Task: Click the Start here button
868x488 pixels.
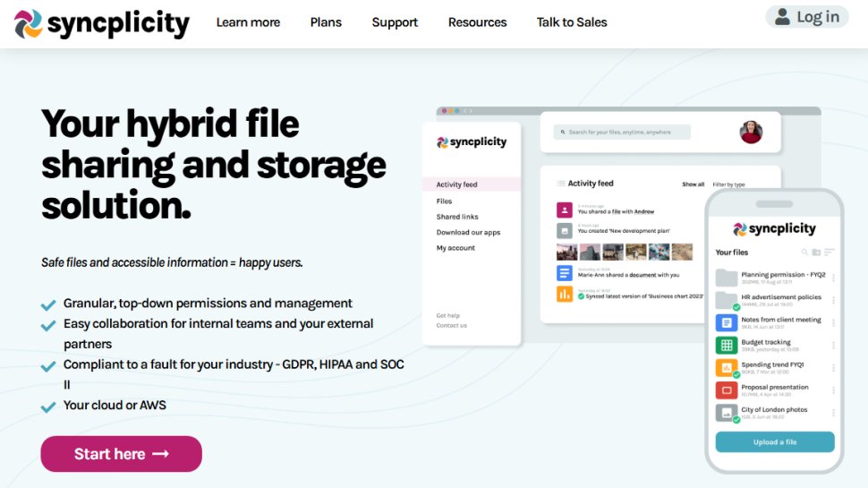Action: (x=121, y=454)
